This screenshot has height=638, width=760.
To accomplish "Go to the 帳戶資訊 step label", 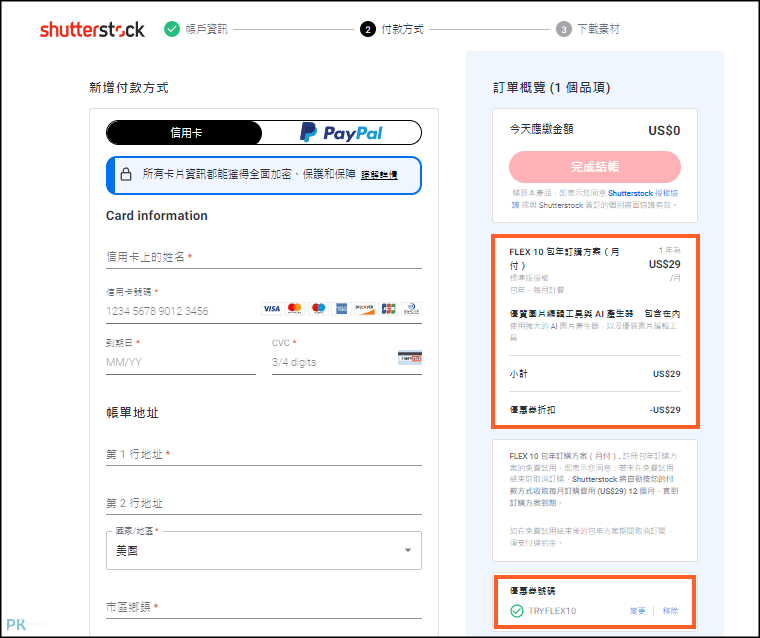I will click(206, 29).
